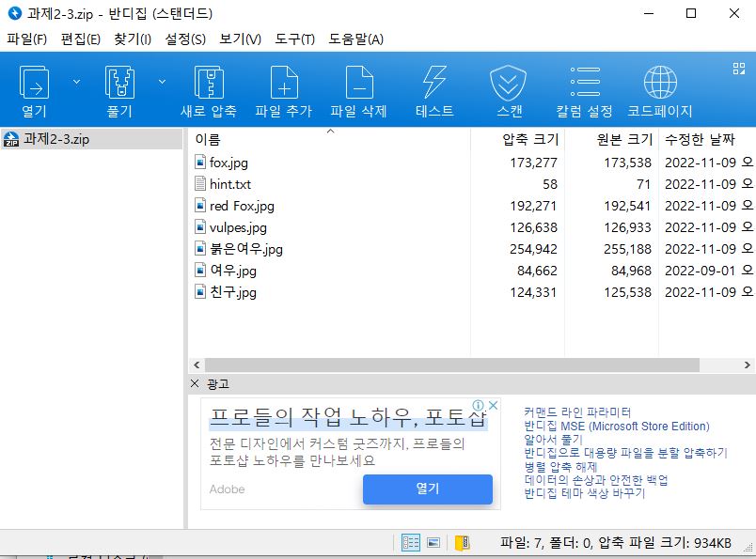Click the horizontal scrollbar thumb in file list
This screenshot has width=756, height=559.
tap(452, 365)
